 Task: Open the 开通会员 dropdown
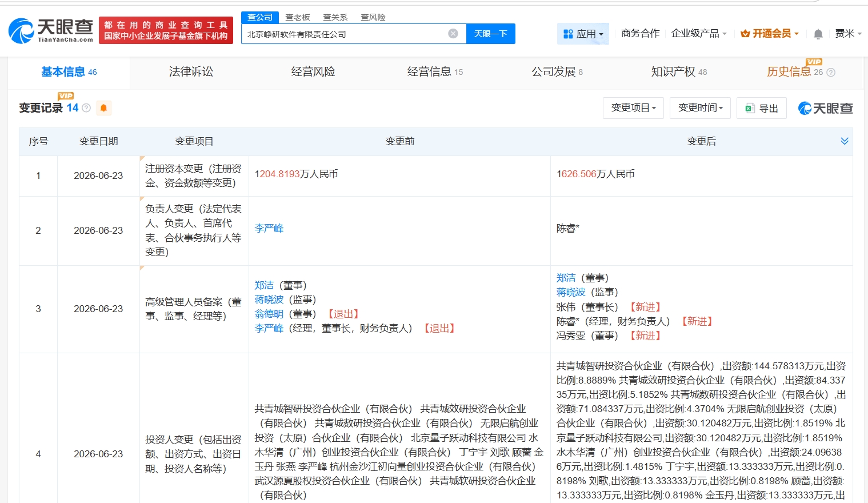(769, 34)
